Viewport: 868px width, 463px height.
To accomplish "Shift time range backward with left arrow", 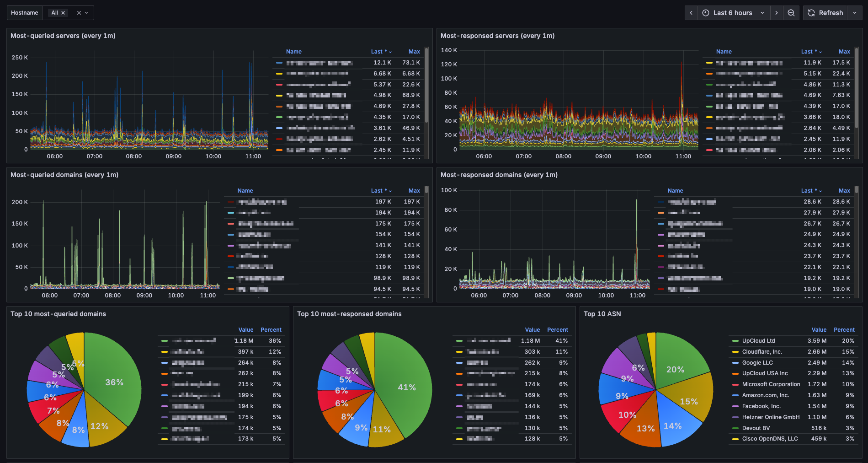I will point(691,13).
